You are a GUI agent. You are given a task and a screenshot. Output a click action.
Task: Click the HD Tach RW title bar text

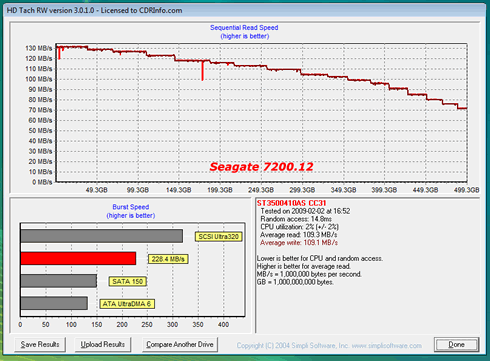pyautogui.click(x=95, y=10)
